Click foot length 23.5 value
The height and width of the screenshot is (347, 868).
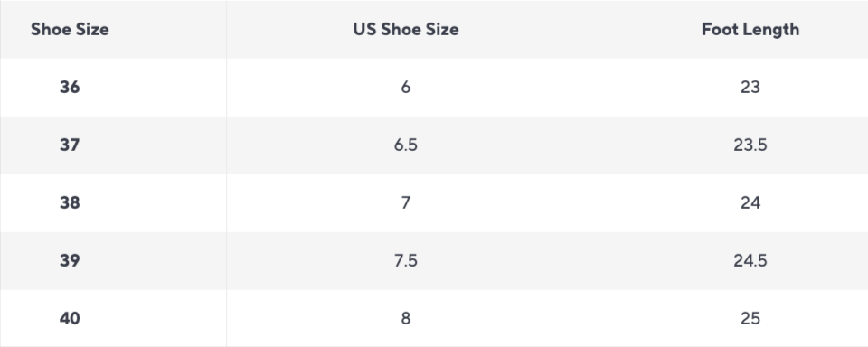coord(750,145)
